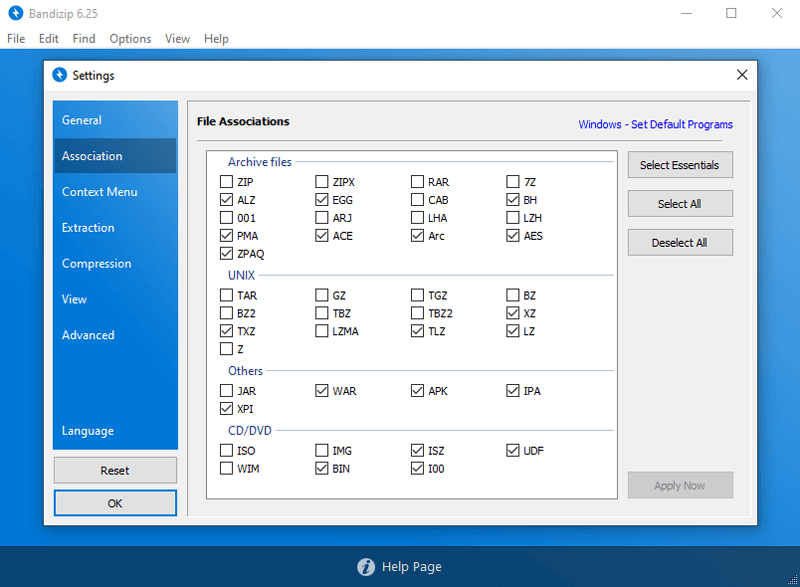This screenshot has width=800, height=587.
Task: Click the Bandizip logo in the Settings title bar
Action: click(x=60, y=75)
